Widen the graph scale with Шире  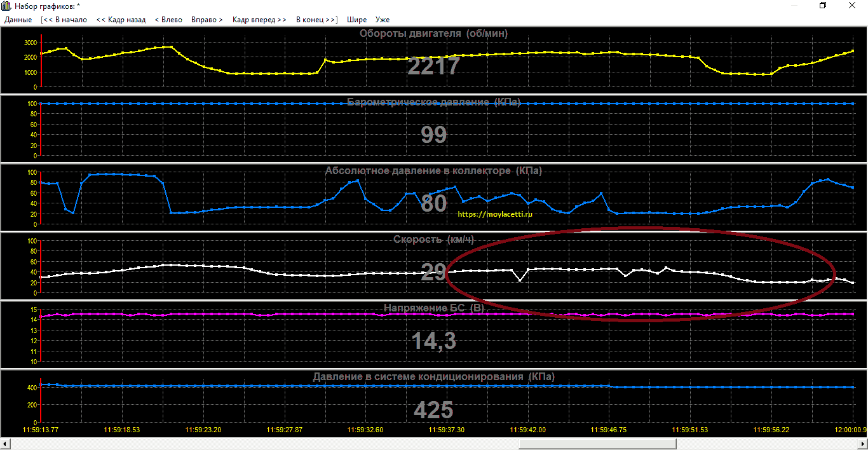(x=356, y=20)
